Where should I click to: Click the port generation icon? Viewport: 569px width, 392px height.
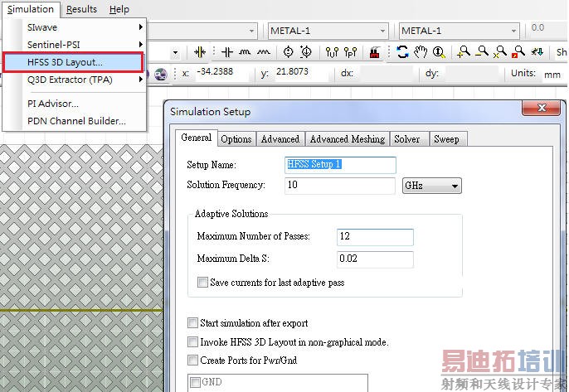click(x=350, y=52)
